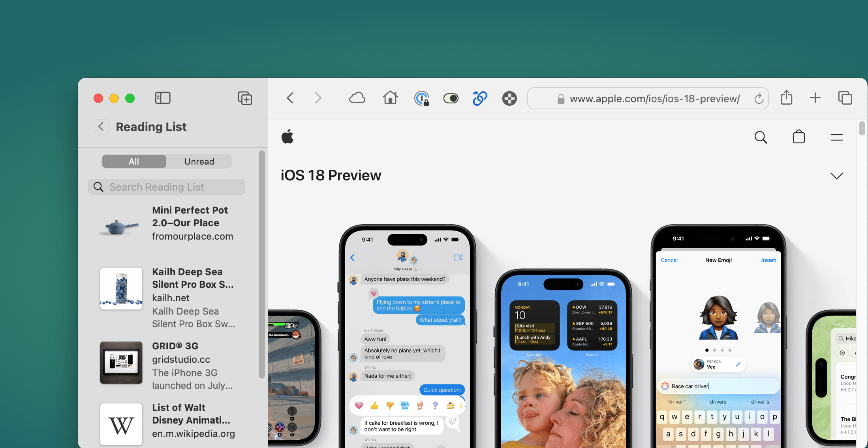This screenshot has width=868, height=448.
Task: Click the new tab group icon
Action: pos(245,98)
